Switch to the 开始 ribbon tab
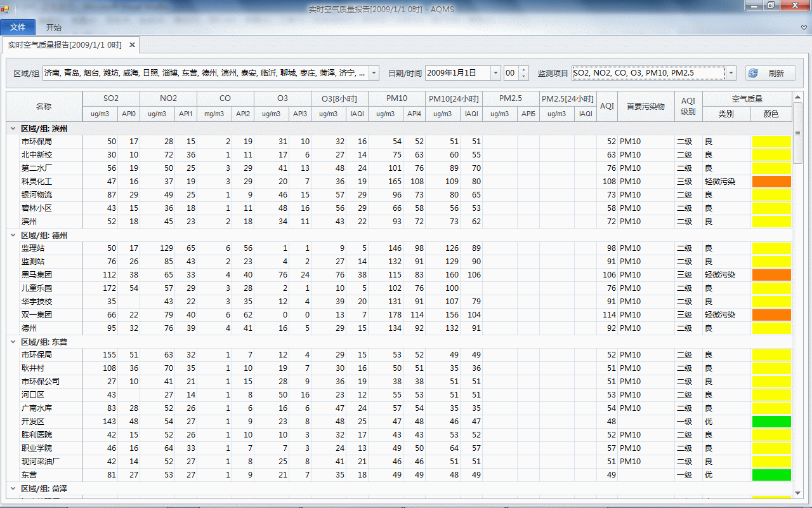The image size is (812, 508). [54, 27]
